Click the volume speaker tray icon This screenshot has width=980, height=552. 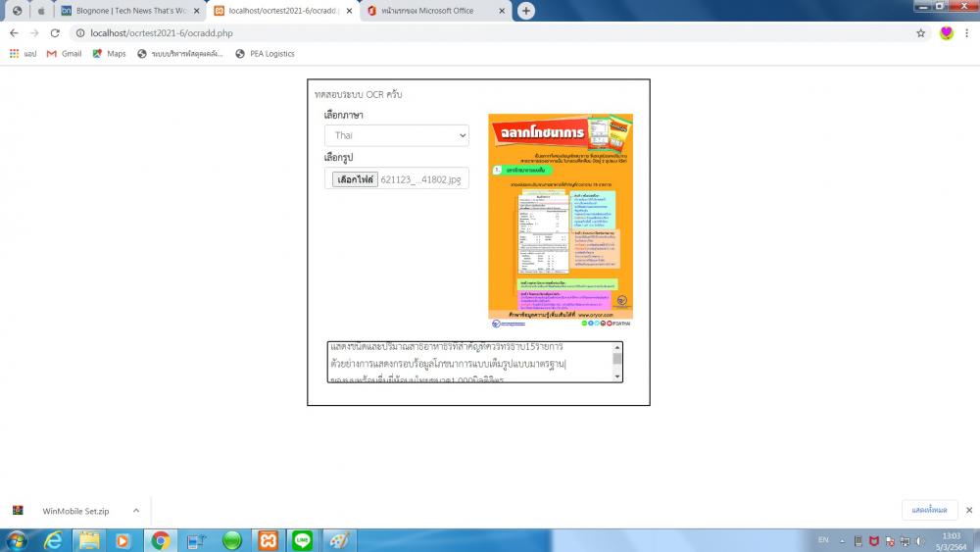coord(920,541)
